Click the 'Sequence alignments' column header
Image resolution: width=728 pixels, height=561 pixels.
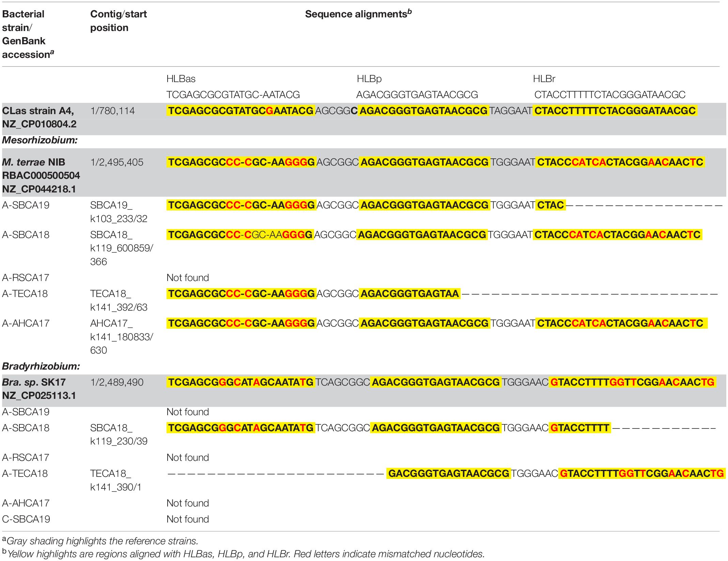358,14
